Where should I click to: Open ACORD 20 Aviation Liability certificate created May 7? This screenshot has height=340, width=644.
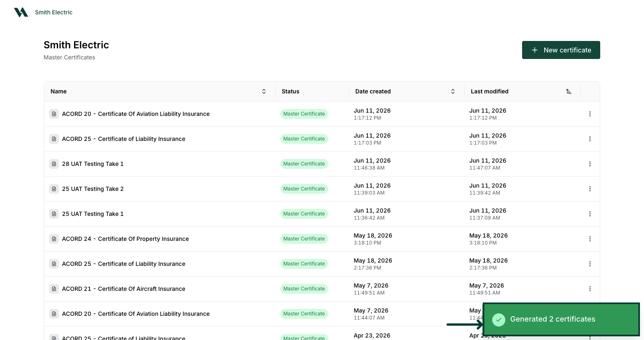coord(136,314)
